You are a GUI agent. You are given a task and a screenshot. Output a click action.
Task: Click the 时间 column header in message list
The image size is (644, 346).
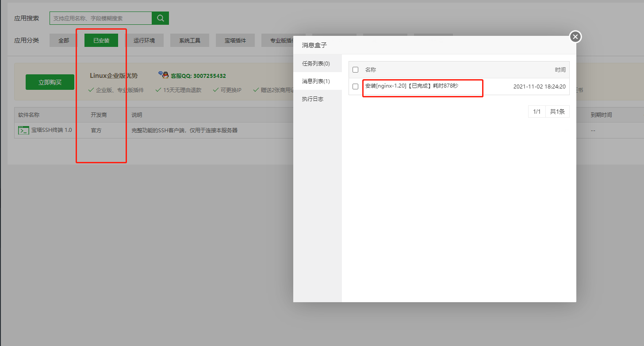click(560, 69)
